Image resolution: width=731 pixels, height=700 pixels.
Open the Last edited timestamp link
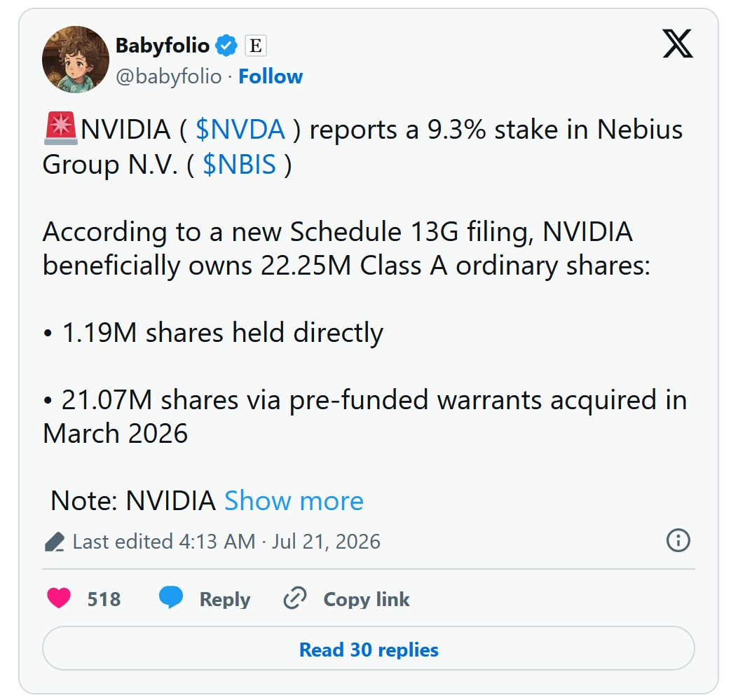tap(226, 542)
